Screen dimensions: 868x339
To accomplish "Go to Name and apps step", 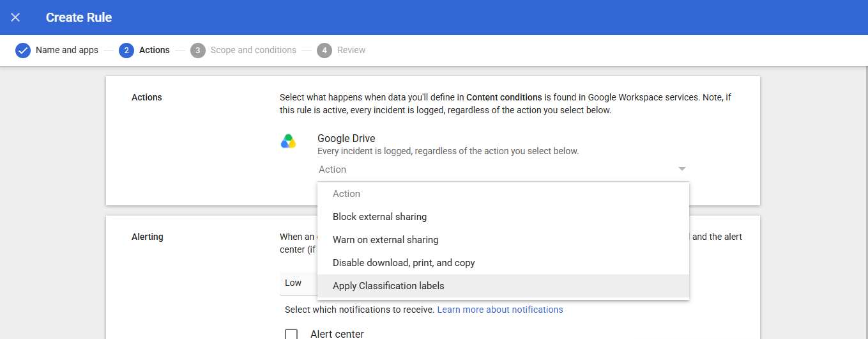I will (67, 50).
